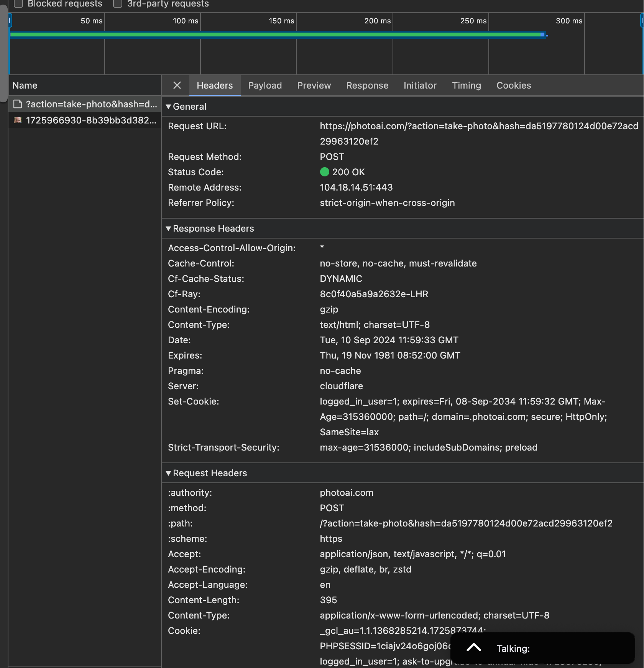
Task: Click the image thumbnail icon of 1725966930 request
Action: click(x=18, y=120)
